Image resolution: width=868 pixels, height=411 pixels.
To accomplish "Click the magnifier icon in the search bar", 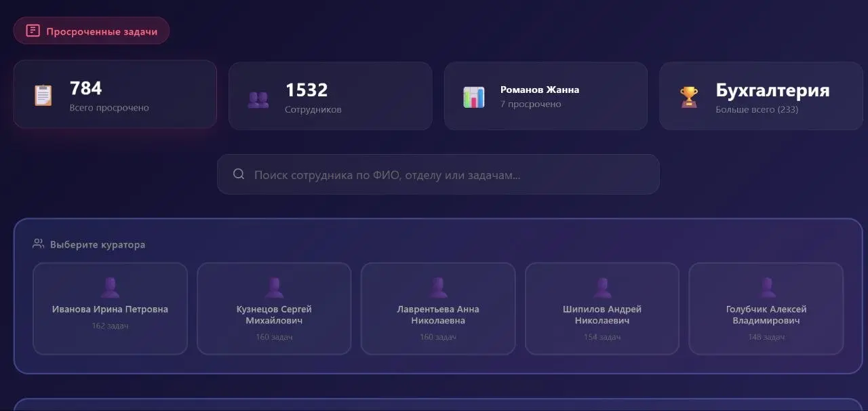I will [239, 174].
